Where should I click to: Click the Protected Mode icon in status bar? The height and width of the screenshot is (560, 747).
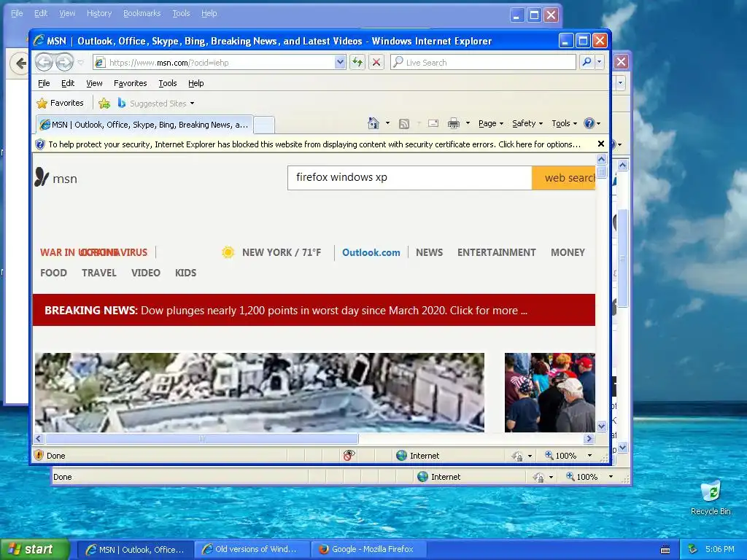(x=517, y=456)
